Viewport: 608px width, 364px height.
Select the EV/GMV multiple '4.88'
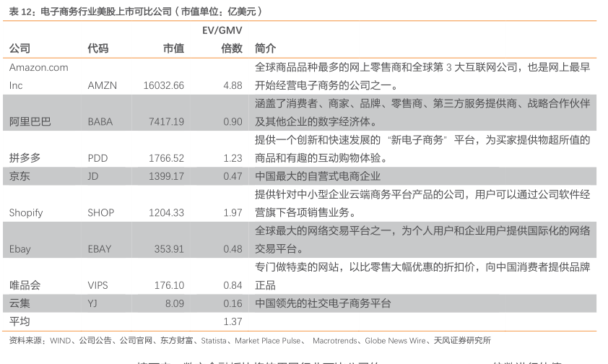tap(233, 85)
